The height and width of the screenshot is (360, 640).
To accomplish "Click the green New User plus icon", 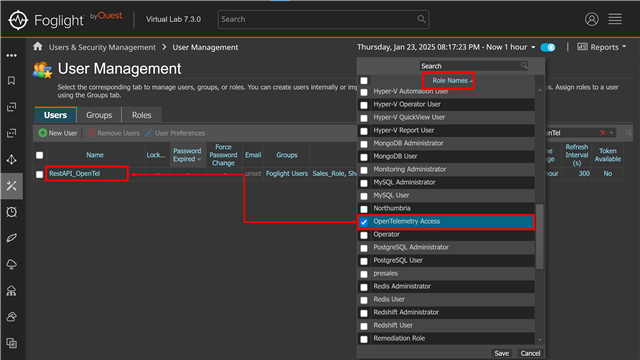I will 42,133.
